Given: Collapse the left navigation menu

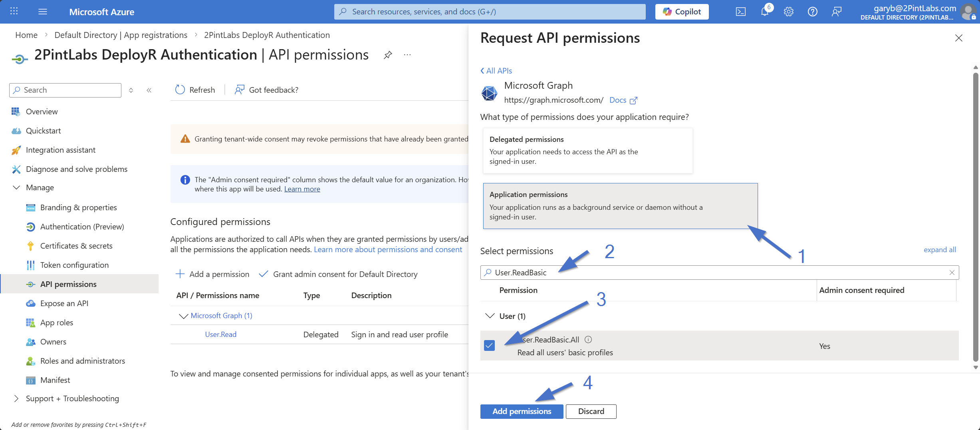Looking at the screenshot, I should [x=149, y=90].
